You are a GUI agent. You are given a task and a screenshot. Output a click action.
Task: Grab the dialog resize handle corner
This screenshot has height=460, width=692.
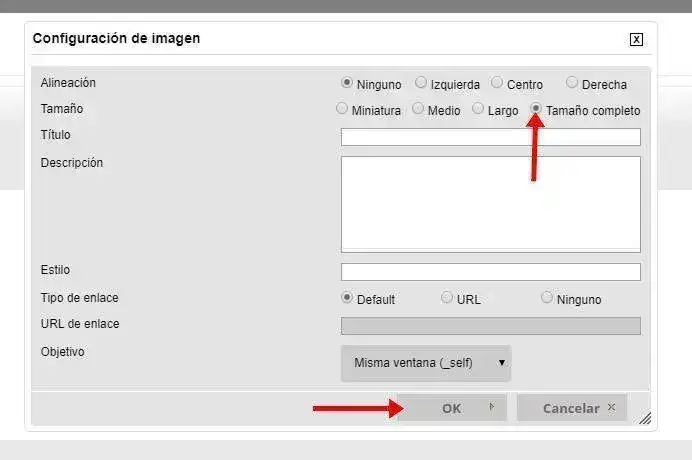(645, 418)
